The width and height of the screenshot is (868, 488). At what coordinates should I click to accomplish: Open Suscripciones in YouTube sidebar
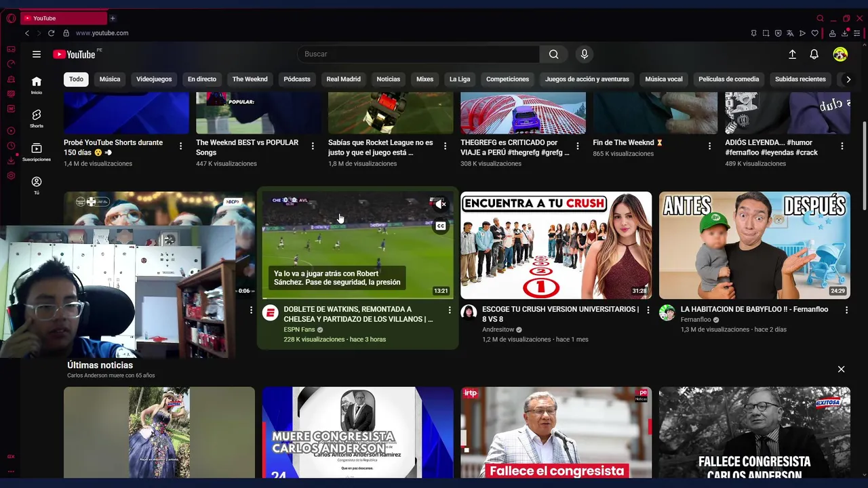(x=37, y=152)
